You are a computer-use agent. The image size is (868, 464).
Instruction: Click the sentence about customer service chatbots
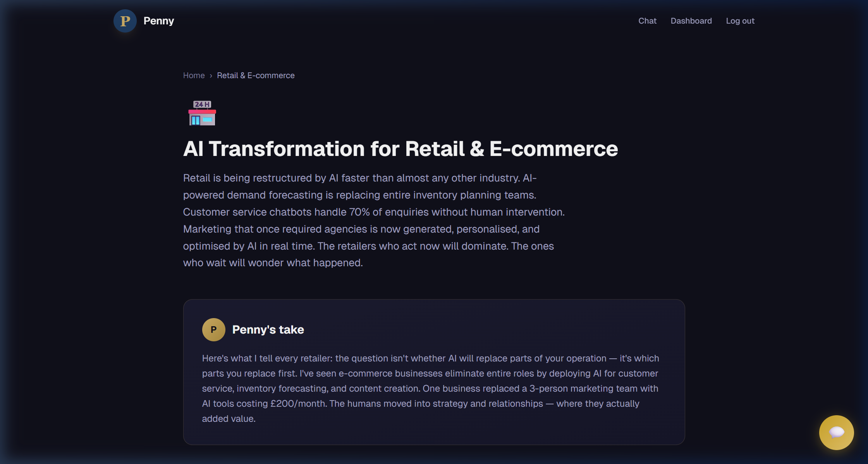click(374, 212)
